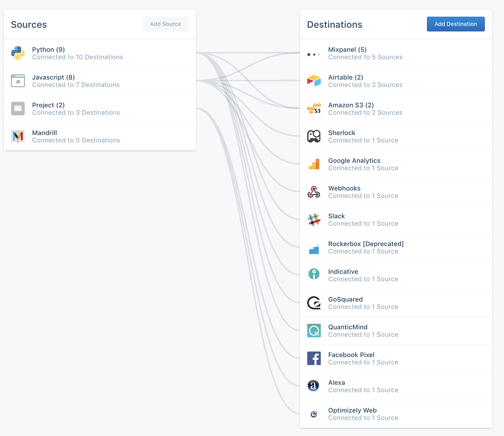The width and height of the screenshot is (504, 436).
Task: Click the Alexa destination row
Action: click(396, 386)
